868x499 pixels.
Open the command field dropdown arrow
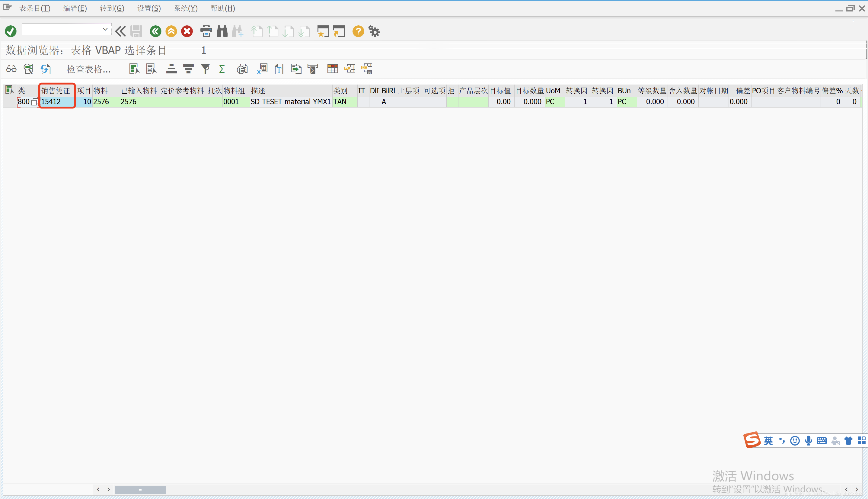105,30
